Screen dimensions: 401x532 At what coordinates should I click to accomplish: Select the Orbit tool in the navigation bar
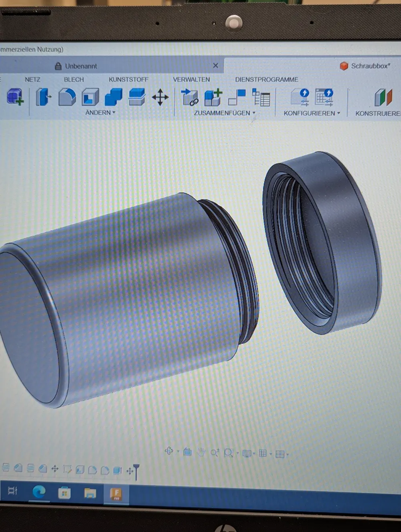tap(170, 451)
